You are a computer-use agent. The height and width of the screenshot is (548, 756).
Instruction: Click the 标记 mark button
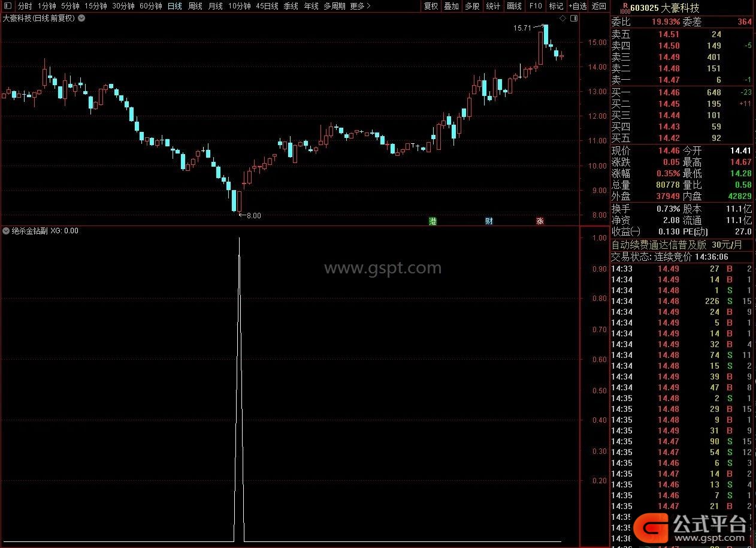(x=556, y=6)
